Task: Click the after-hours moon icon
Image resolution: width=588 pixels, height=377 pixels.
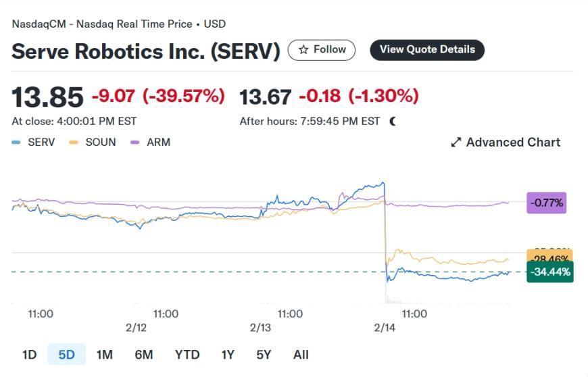Action: point(393,122)
